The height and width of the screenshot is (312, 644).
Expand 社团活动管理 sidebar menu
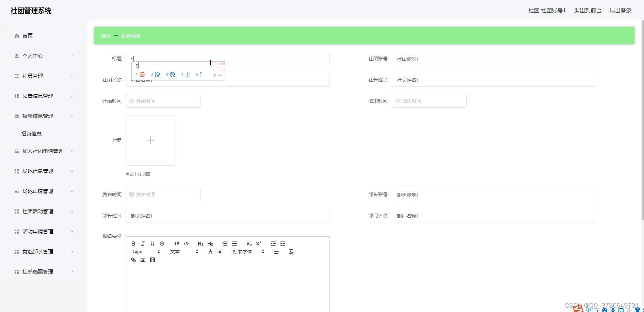[44, 211]
